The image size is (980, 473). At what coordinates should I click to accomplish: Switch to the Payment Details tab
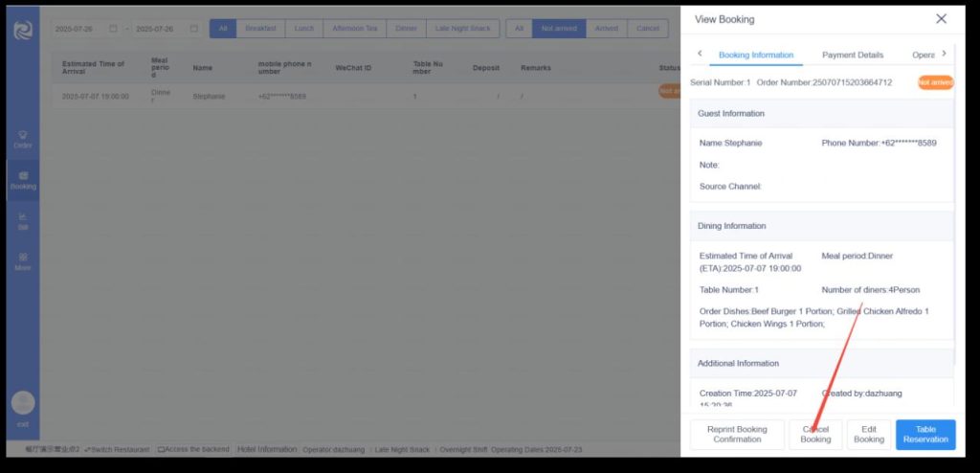click(853, 55)
